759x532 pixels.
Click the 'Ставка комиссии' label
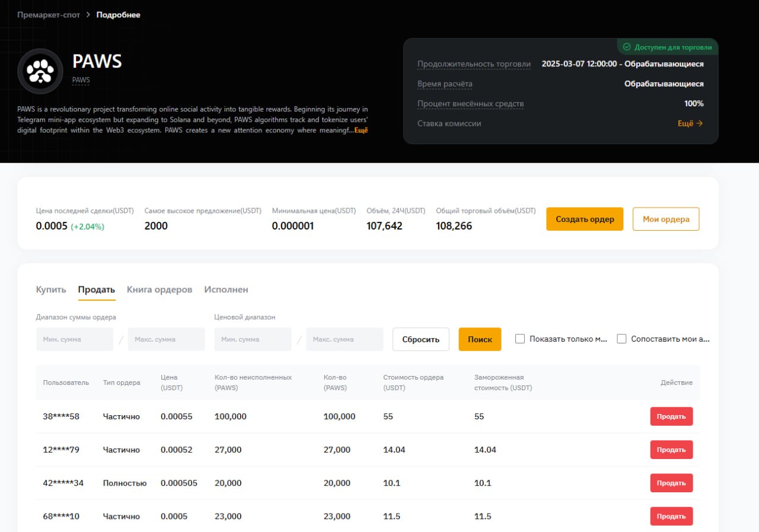[449, 123]
